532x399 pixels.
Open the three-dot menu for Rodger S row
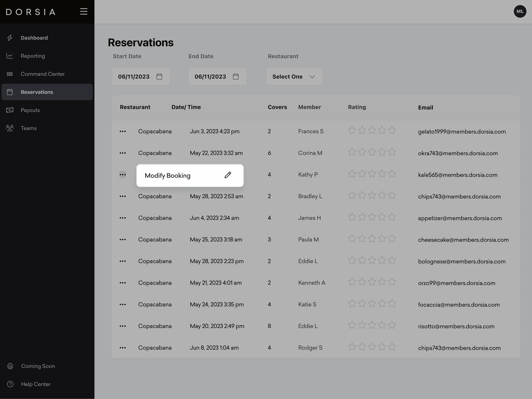coord(123,348)
